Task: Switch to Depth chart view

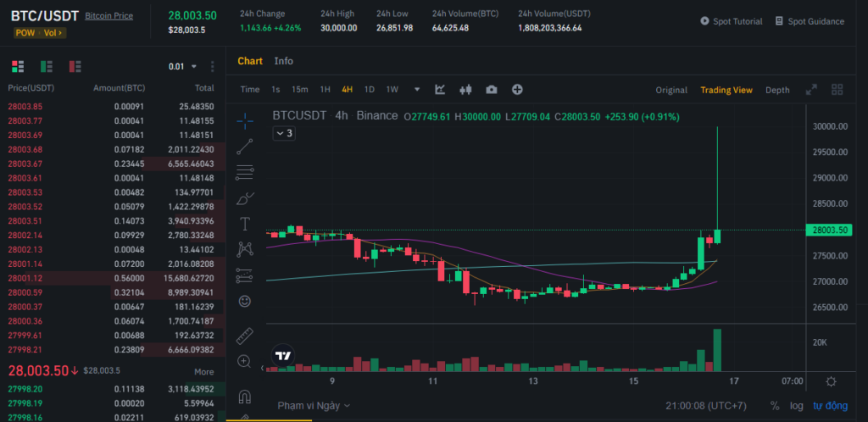Action: [x=777, y=90]
